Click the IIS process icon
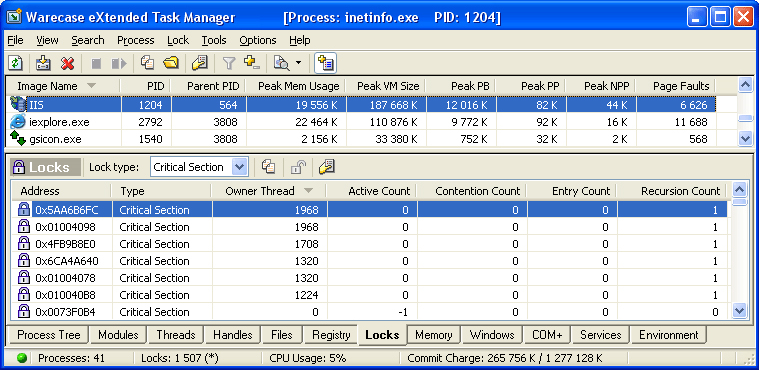Viewport: 759px width, 370px height. click(x=18, y=105)
